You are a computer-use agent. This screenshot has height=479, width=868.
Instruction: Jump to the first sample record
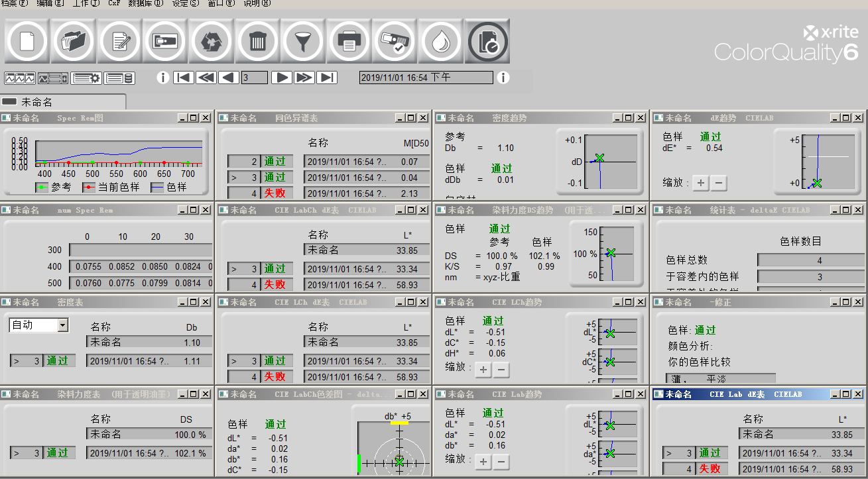[x=184, y=78]
